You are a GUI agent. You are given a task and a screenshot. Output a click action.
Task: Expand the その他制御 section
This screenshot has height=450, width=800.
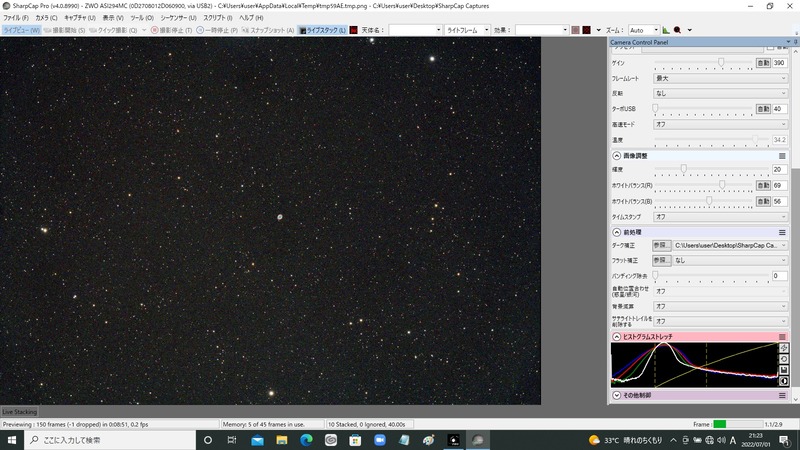click(616, 395)
